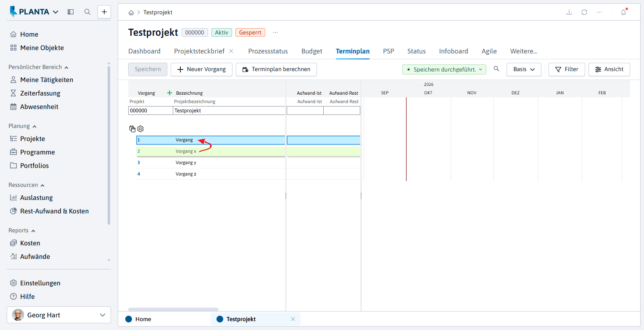This screenshot has width=644, height=330.
Task: Open the notifications bell
Action: pos(624,12)
